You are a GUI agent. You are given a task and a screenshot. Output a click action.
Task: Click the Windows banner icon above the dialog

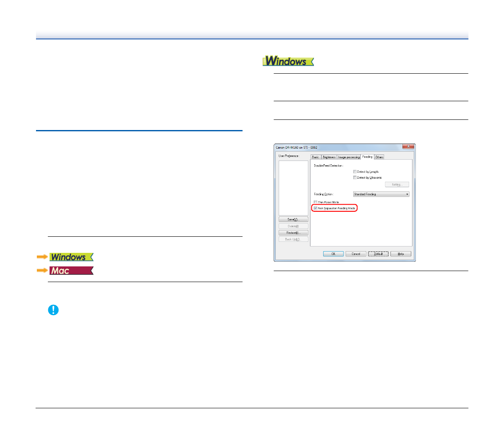(288, 61)
